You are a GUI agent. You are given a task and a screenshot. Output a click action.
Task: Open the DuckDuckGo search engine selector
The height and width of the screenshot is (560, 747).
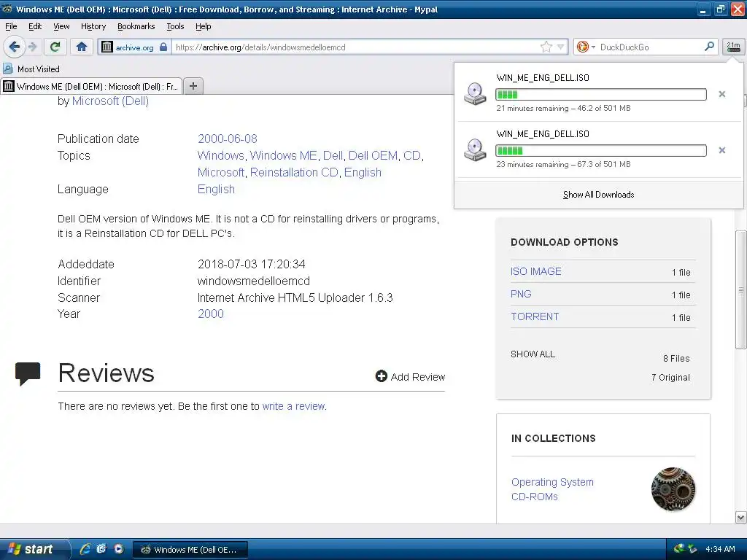coord(586,47)
